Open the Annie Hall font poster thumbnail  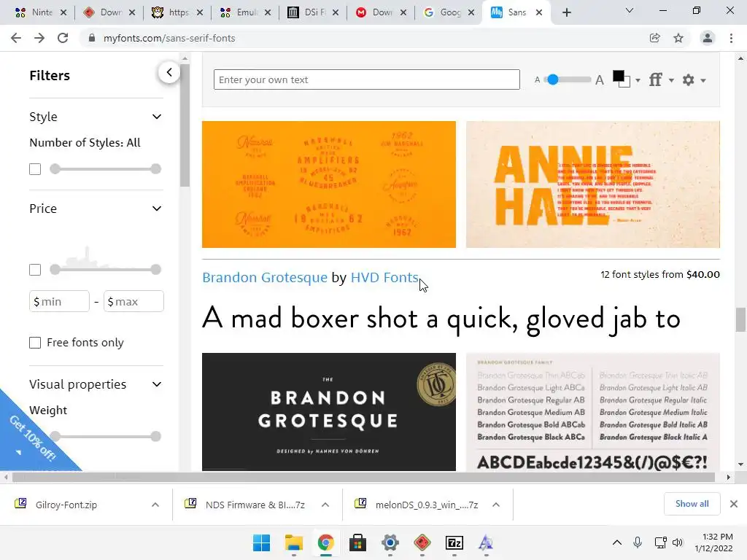click(x=592, y=184)
